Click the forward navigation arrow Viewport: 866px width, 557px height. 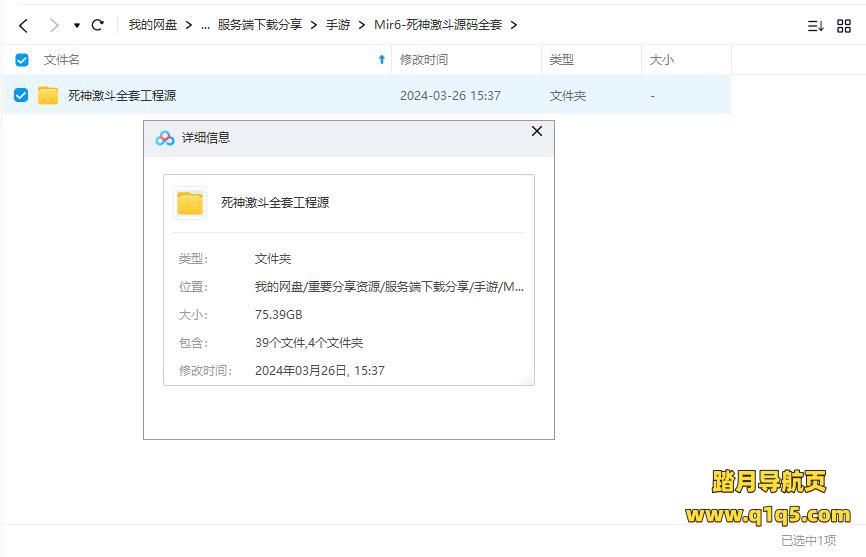54,25
